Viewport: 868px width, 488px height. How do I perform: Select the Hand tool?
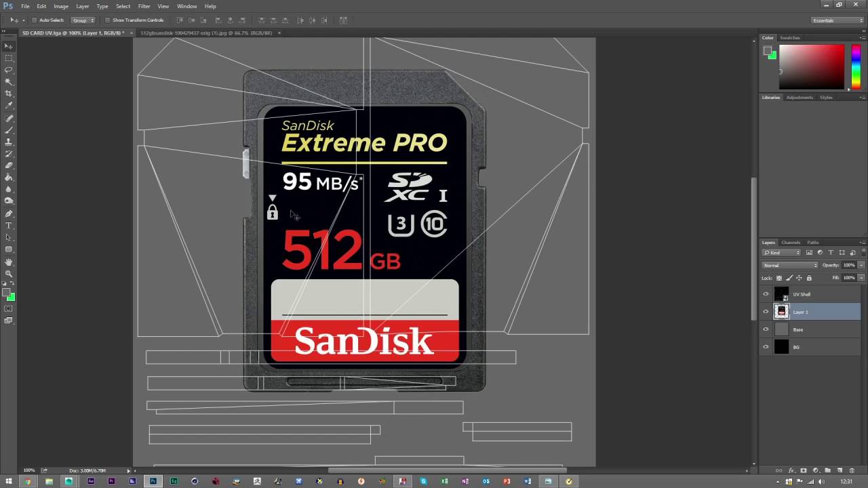coord(9,262)
